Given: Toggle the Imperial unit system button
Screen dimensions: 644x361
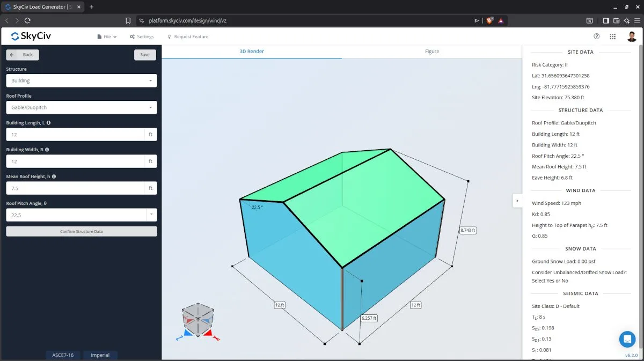Looking at the screenshot, I should (100, 355).
